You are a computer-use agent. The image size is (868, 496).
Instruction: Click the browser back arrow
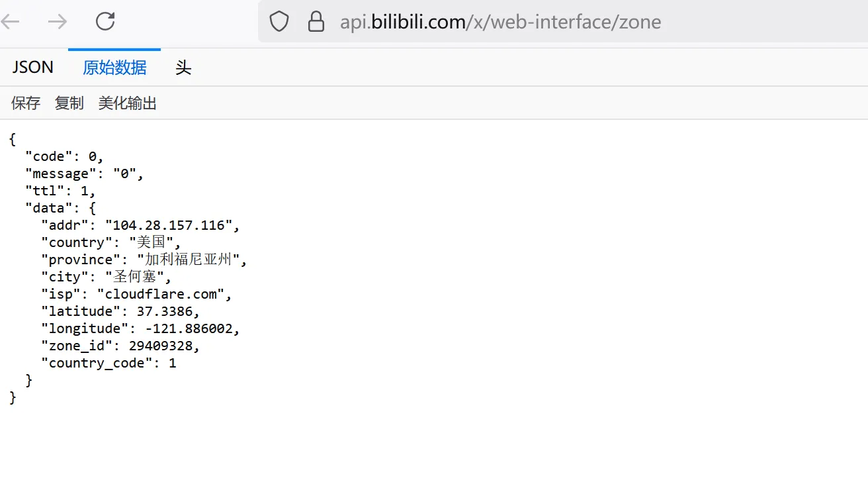click(x=10, y=22)
